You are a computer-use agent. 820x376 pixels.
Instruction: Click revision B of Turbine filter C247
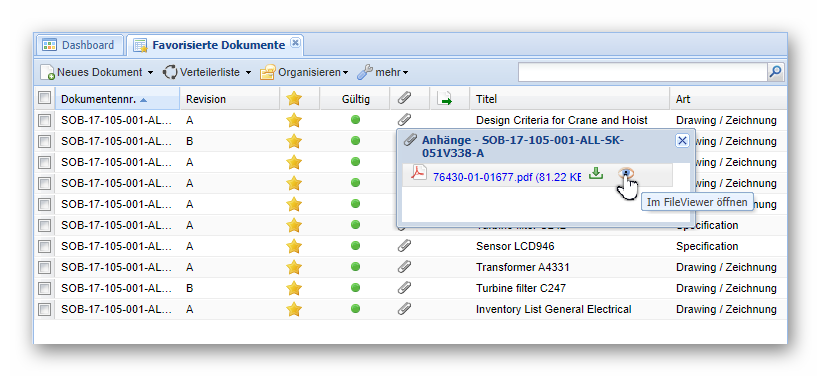189,288
